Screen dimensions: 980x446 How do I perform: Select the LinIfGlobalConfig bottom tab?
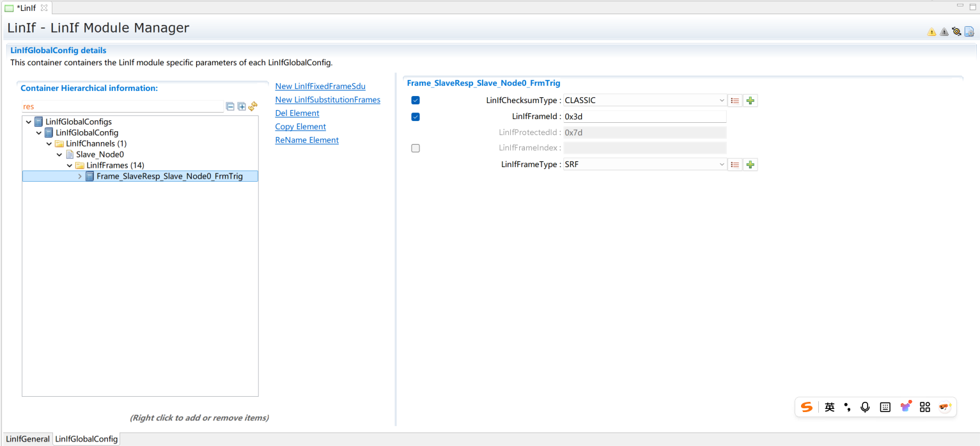(x=86, y=439)
